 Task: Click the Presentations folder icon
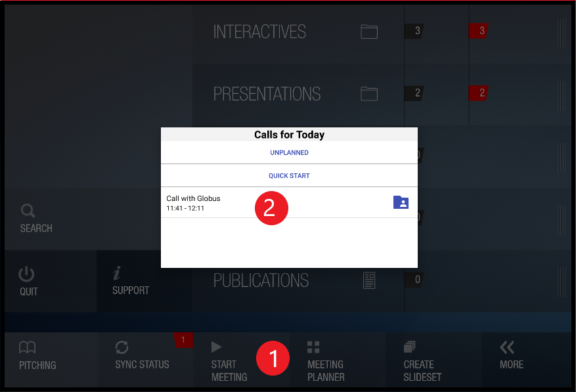click(x=368, y=93)
